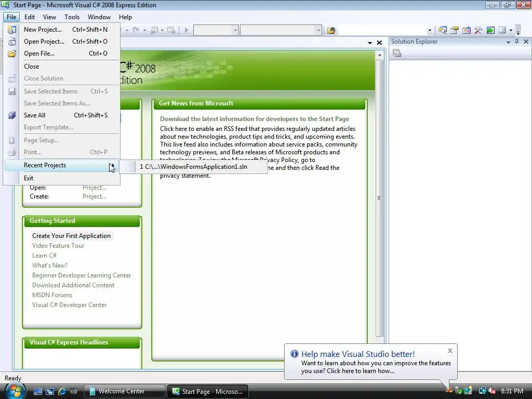The height and width of the screenshot is (399, 532).
Task: Click the Properties icon inside Solution Explorer
Action: (397, 53)
